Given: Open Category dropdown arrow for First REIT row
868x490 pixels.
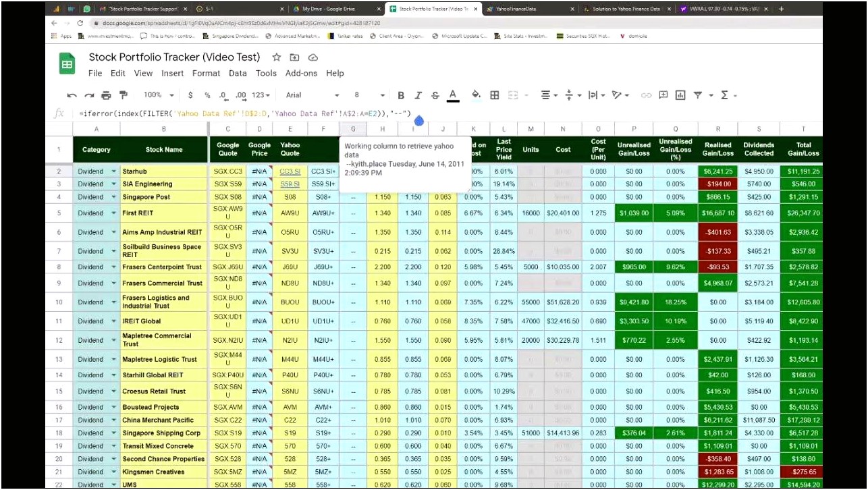Looking at the screenshot, I should point(113,213).
